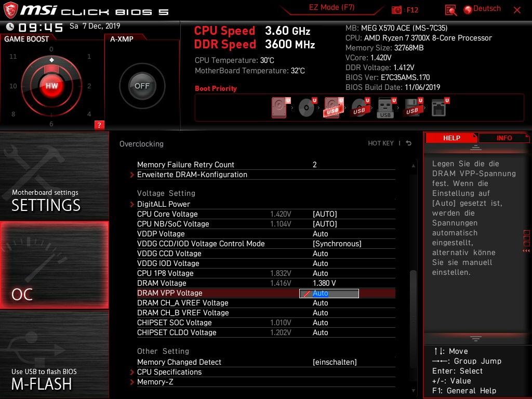The width and height of the screenshot is (532, 399).
Task: Toggle the Game Boost HW knob
Action: pos(51,86)
